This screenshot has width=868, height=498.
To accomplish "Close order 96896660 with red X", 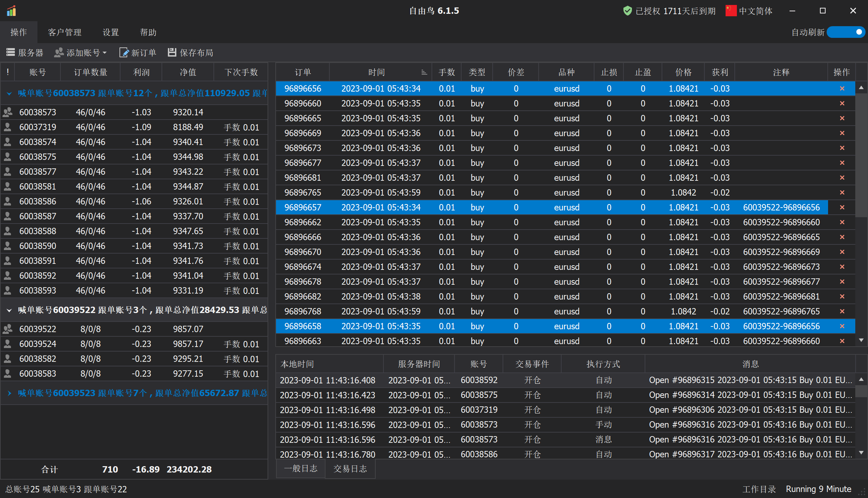I will coord(842,103).
